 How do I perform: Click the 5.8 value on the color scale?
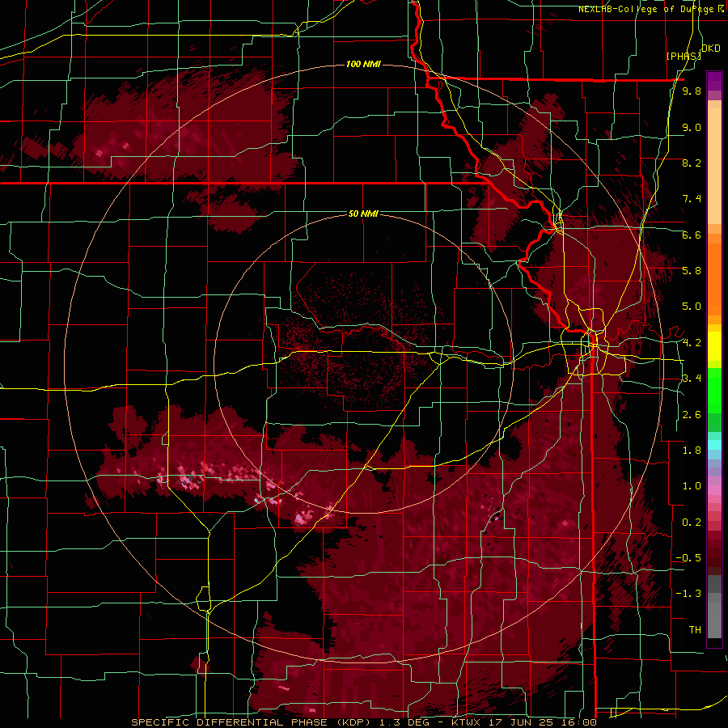692,271
